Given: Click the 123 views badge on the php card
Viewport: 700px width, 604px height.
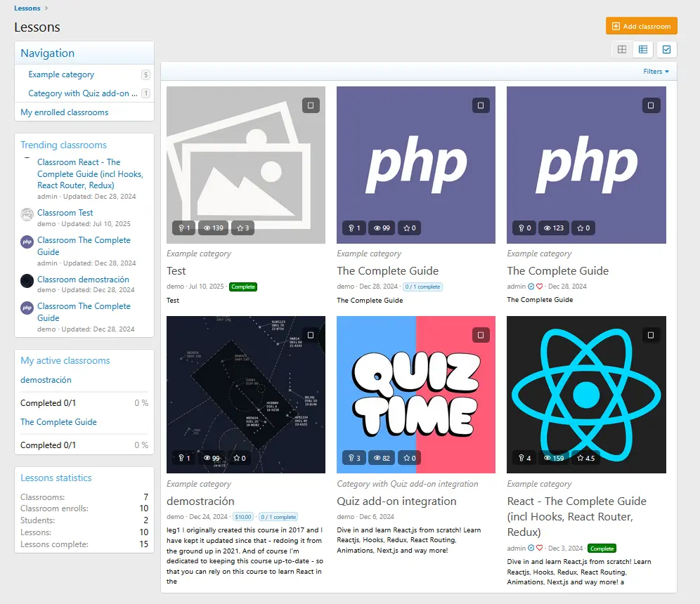Looking at the screenshot, I should coord(553,228).
